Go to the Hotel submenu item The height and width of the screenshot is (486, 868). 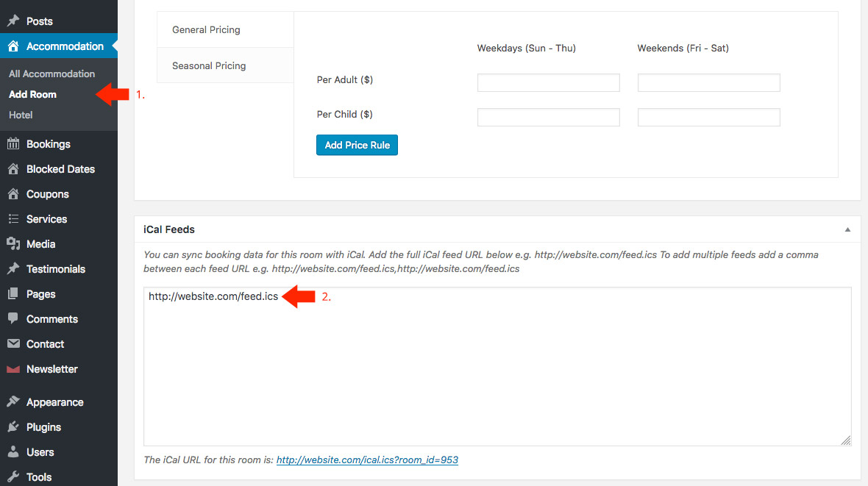pos(21,115)
